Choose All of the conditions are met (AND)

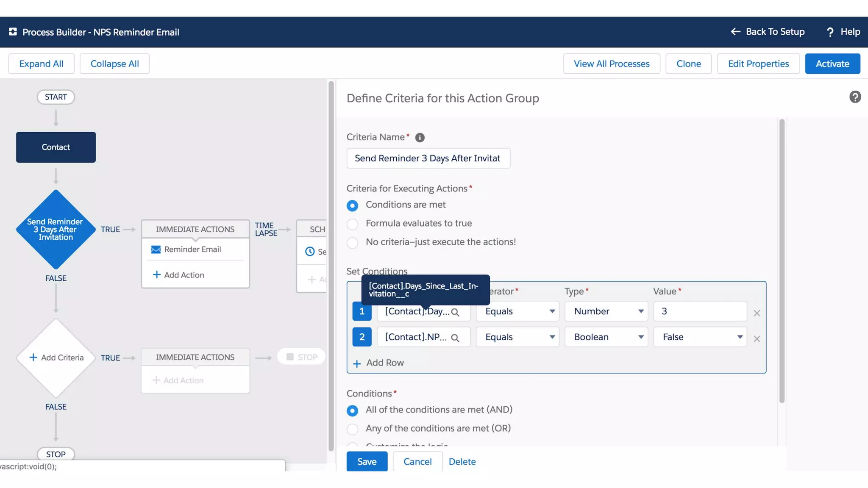point(352,410)
